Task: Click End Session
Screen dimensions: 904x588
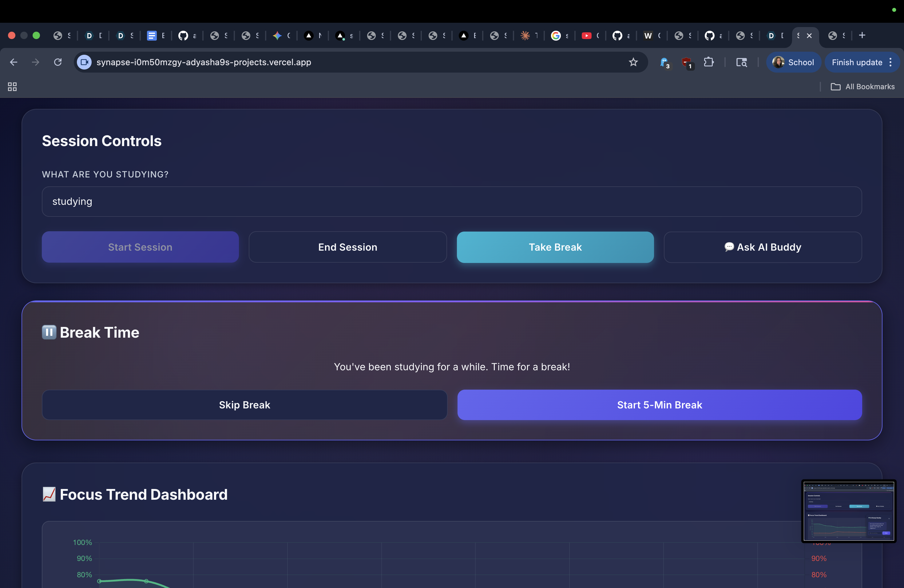Action: click(347, 247)
